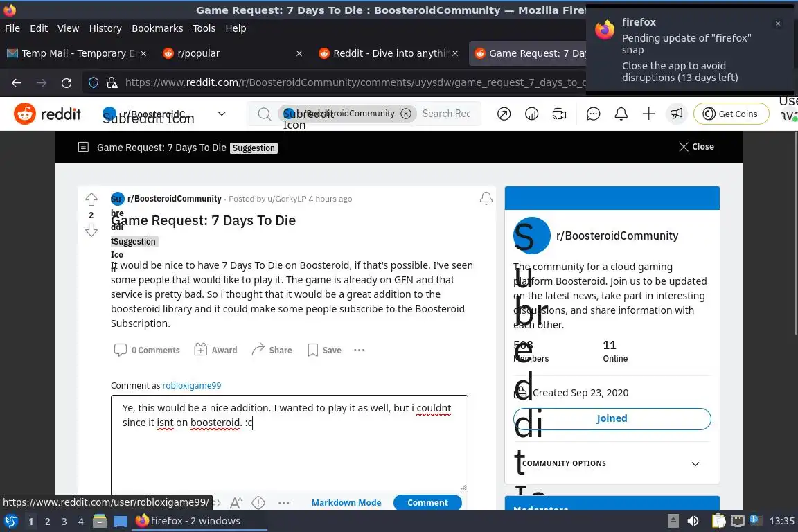This screenshot has height=532, width=798.
Task: Open the clipboard tray icon
Action: pyautogui.click(x=718, y=521)
